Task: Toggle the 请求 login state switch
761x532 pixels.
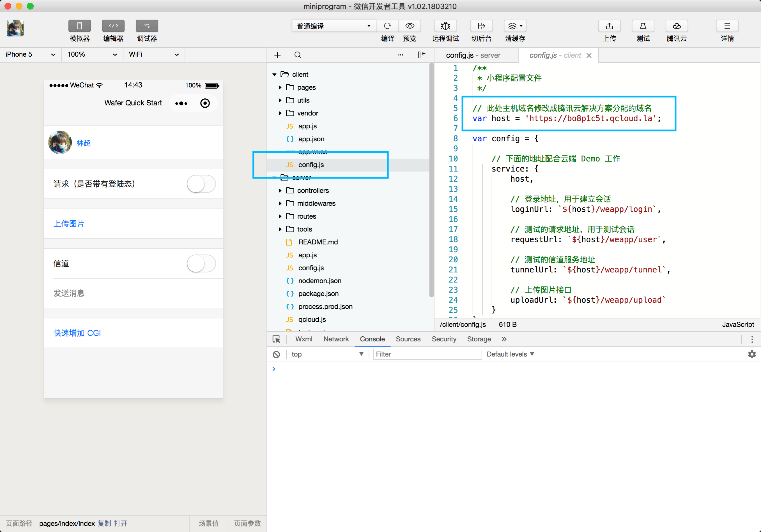Action: [201, 184]
